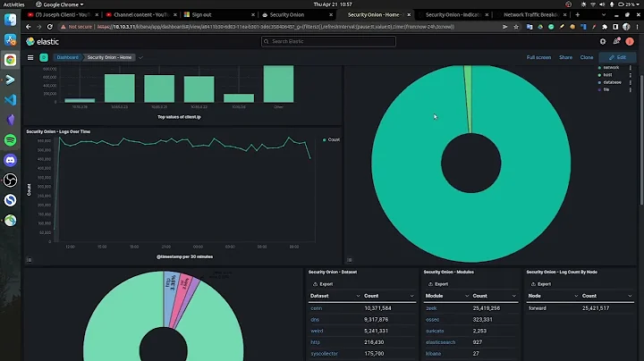The height and width of the screenshot is (361, 644).
Task: Open the Chrome profile avatar icon
Action: (626, 27)
